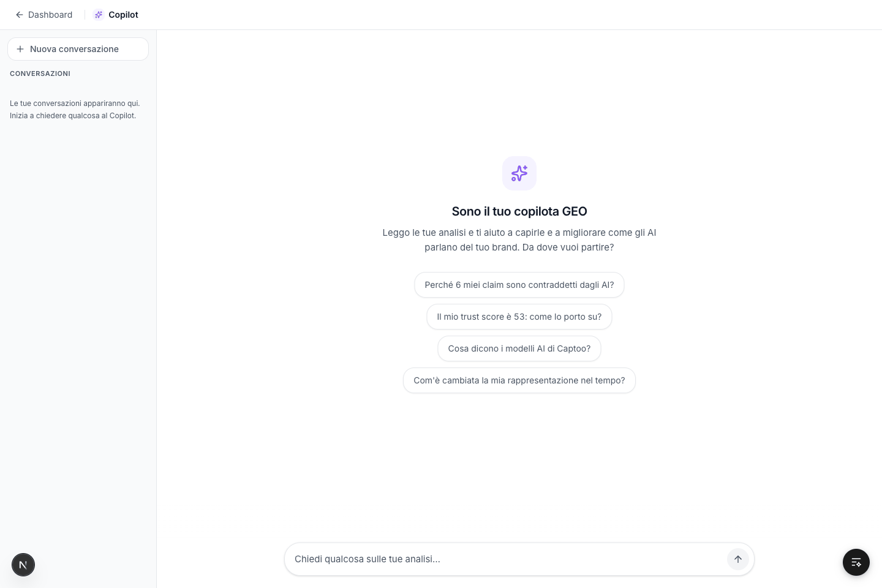Click the back arrow next to Dashboard

[20, 15]
